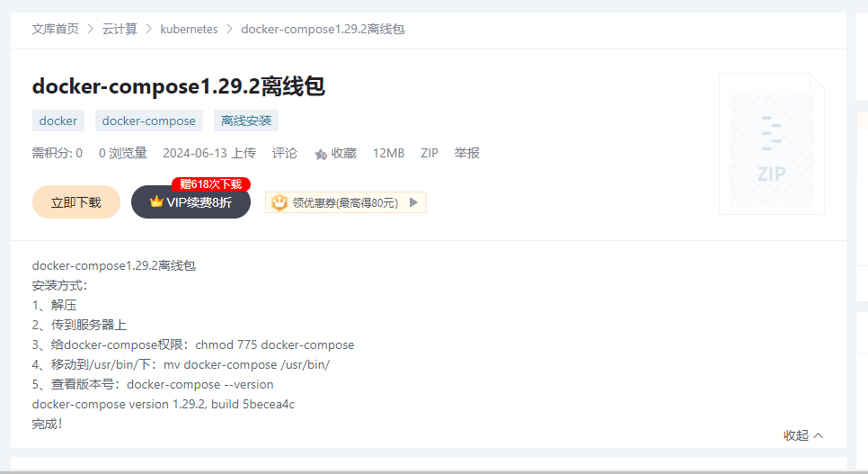Click the 立即下载 button
The height and width of the screenshot is (474, 868).
tap(76, 201)
